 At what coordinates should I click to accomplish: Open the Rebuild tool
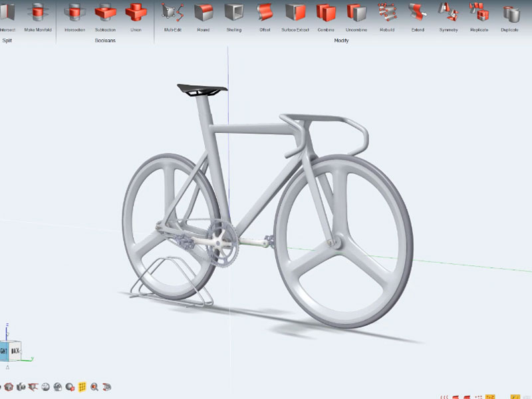click(x=387, y=15)
